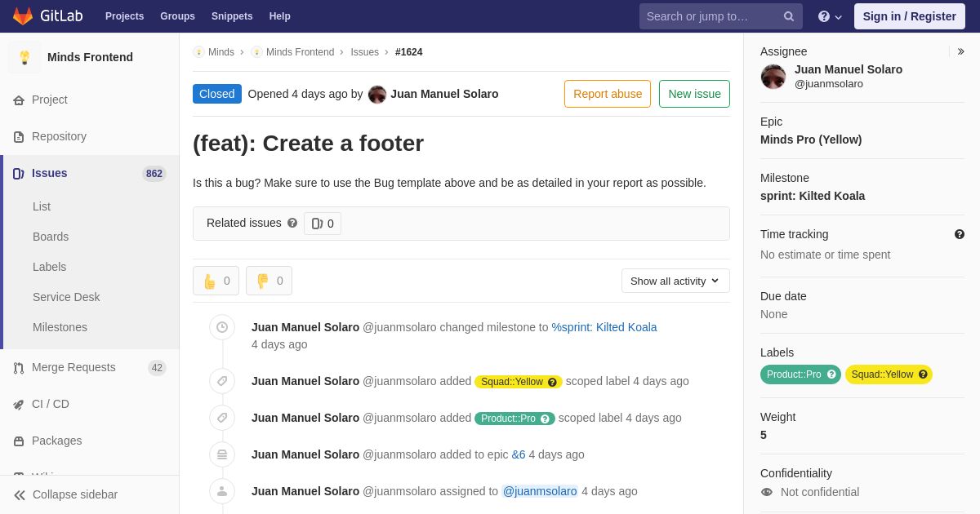This screenshot has width=980, height=514.
Task: Give a thumbs down reaction
Action: 269,281
